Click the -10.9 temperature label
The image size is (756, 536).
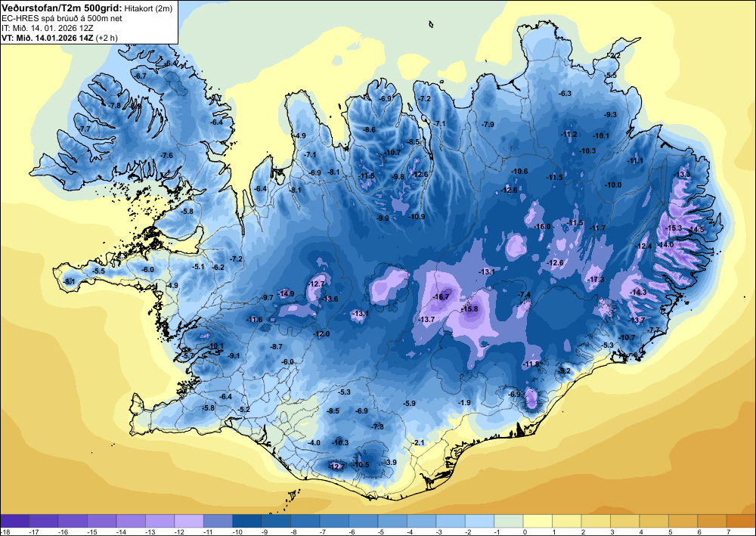click(417, 217)
